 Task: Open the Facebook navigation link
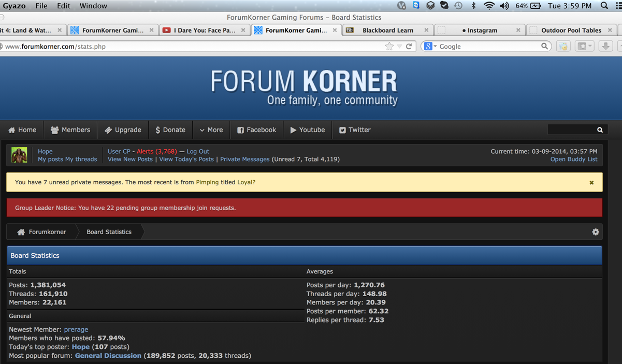(257, 130)
